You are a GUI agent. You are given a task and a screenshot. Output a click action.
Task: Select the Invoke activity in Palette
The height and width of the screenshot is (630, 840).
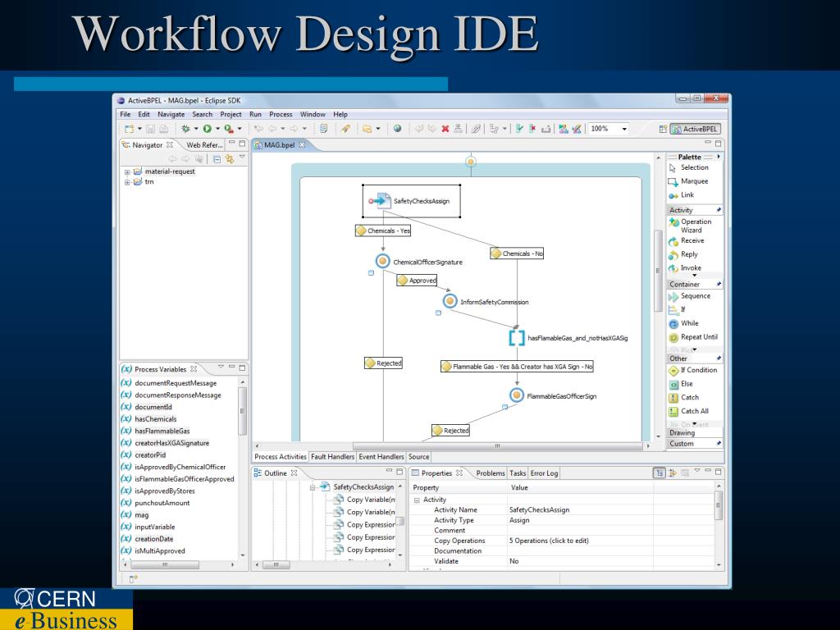click(685, 268)
